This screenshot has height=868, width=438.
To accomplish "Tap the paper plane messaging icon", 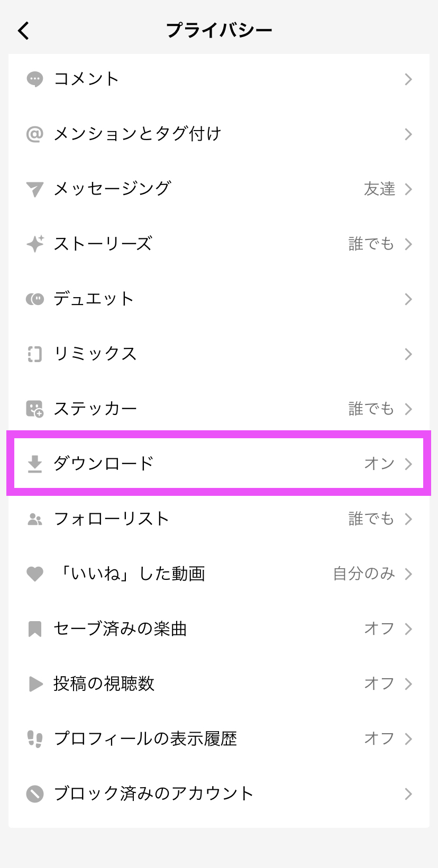I will [35, 189].
